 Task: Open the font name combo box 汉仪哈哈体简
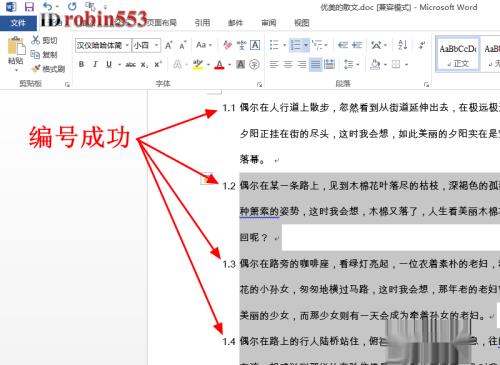tap(103, 45)
